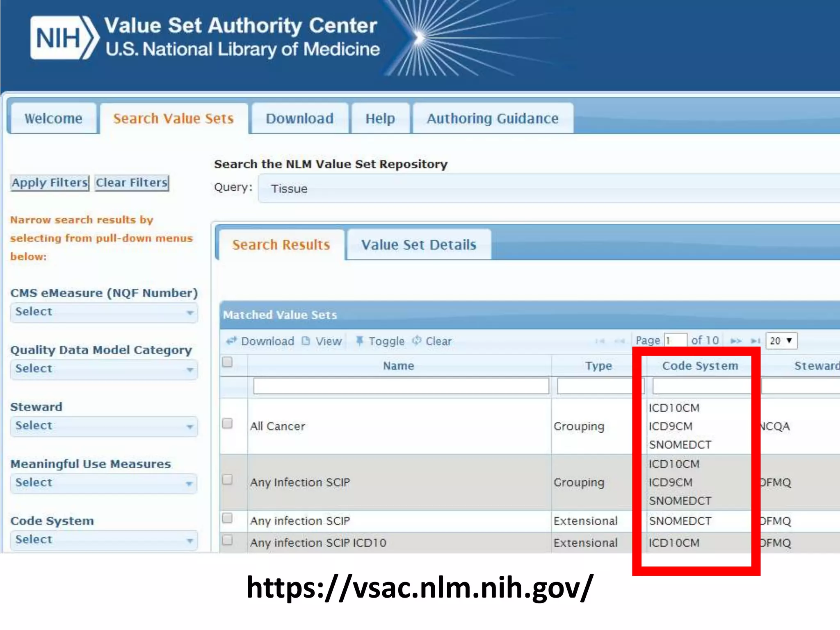Click the All Cancer value set name
Screen dimensions: 840x630
tap(278, 426)
